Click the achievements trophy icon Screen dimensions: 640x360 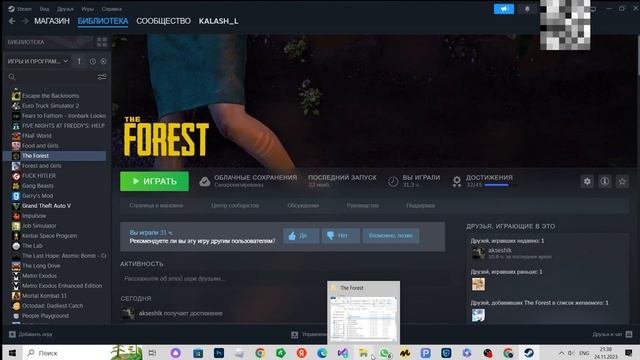[x=457, y=181]
